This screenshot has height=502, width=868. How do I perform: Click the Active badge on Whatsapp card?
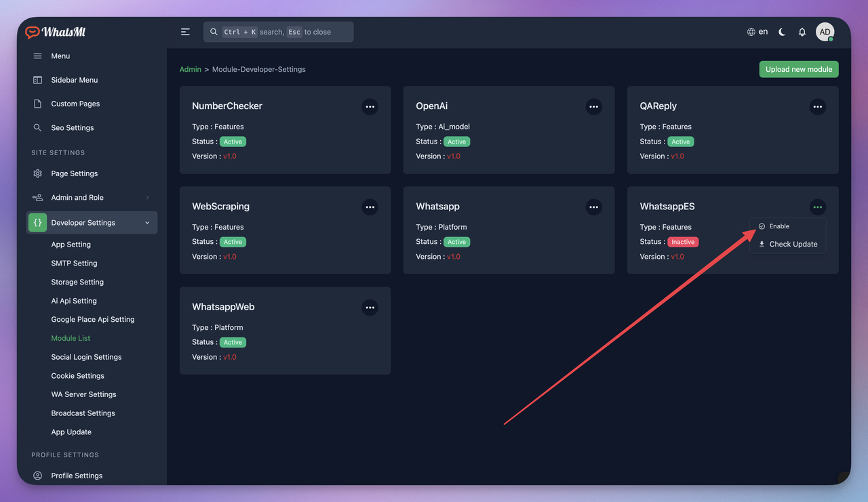456,242
